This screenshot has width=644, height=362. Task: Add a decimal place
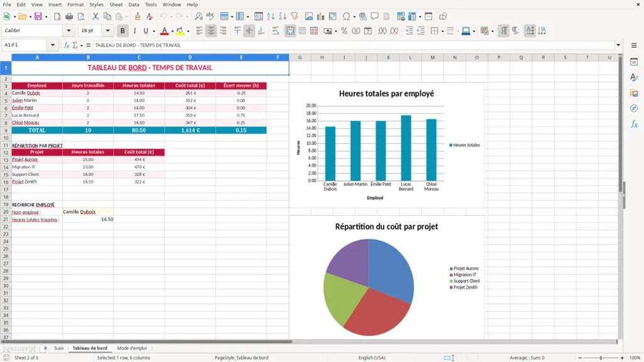[x=382, y=31]
